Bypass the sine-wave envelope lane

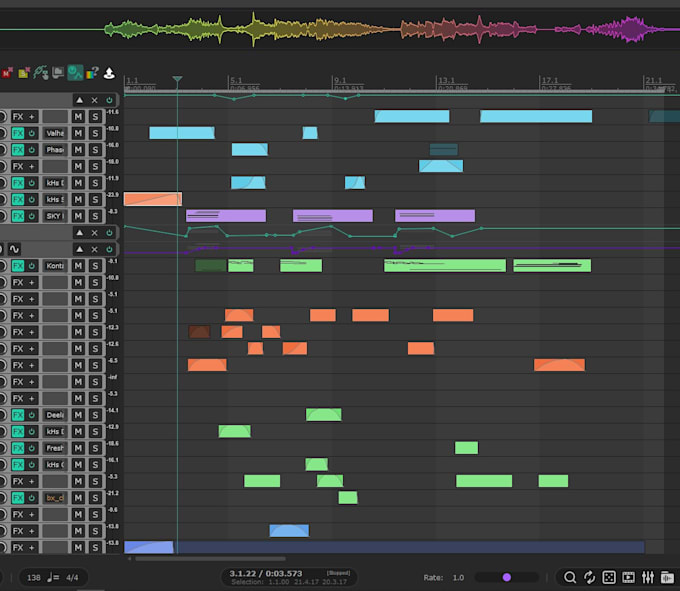109,249
